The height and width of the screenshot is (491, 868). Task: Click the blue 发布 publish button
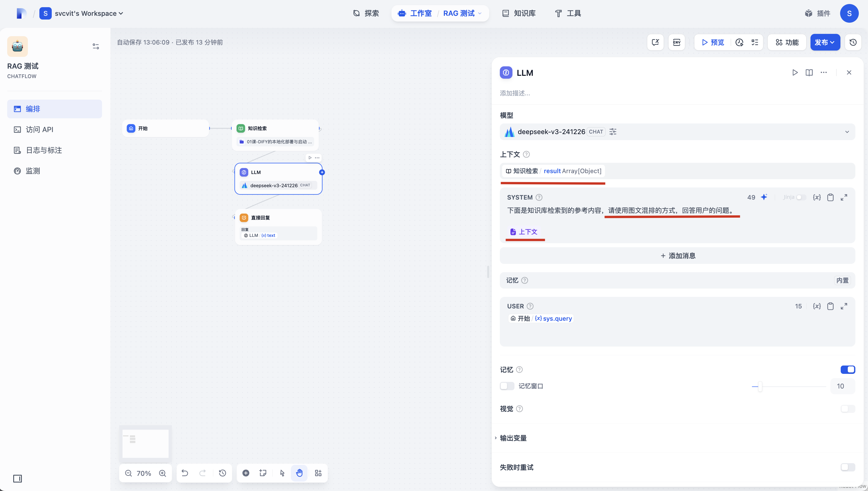(825, 42)
